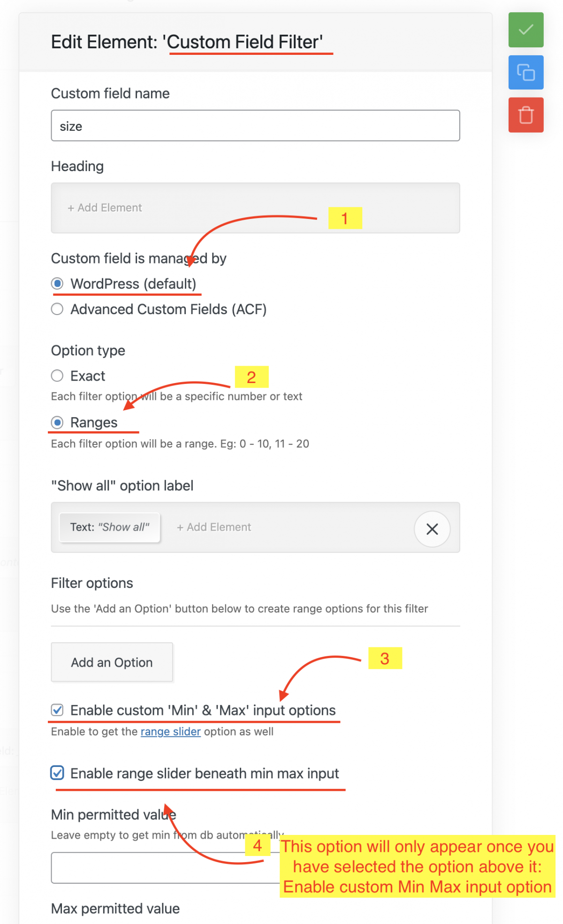Choose the Exact option type
The height and width of the screenshot is (924, 563).
click(57, 376)
